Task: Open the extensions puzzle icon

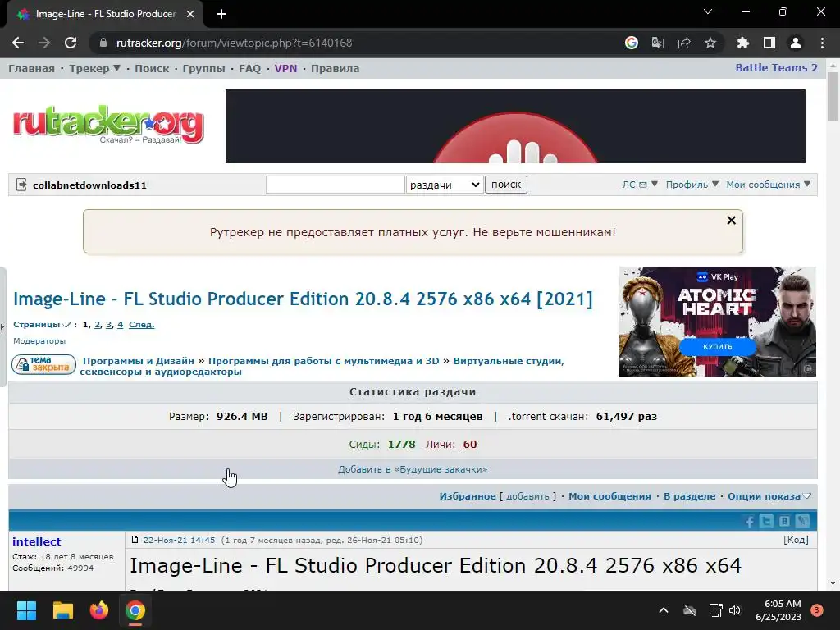Action: click(x=743, y=43)
